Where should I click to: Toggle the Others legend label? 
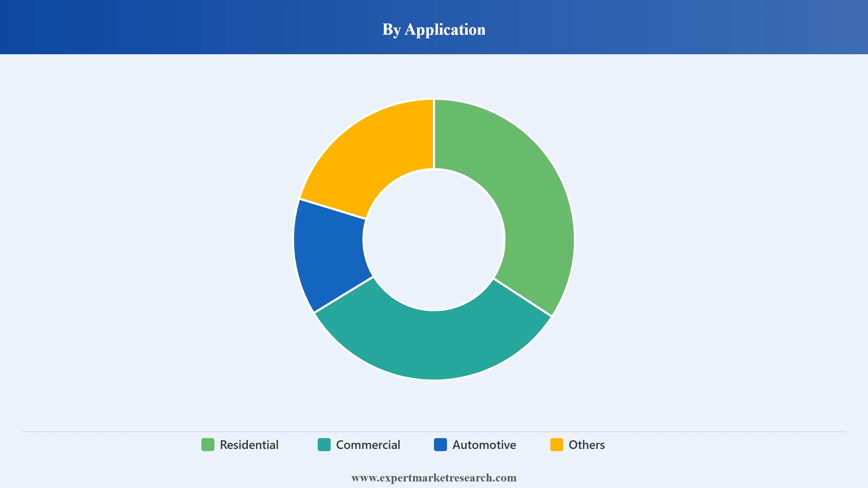(x=587, y=445)
